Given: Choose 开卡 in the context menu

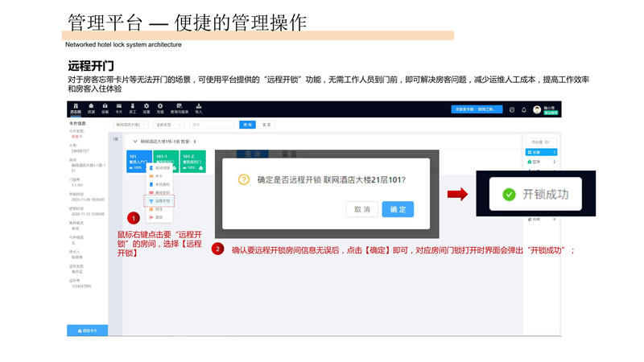Looking at the screenshot, I should tap(159, 176).
